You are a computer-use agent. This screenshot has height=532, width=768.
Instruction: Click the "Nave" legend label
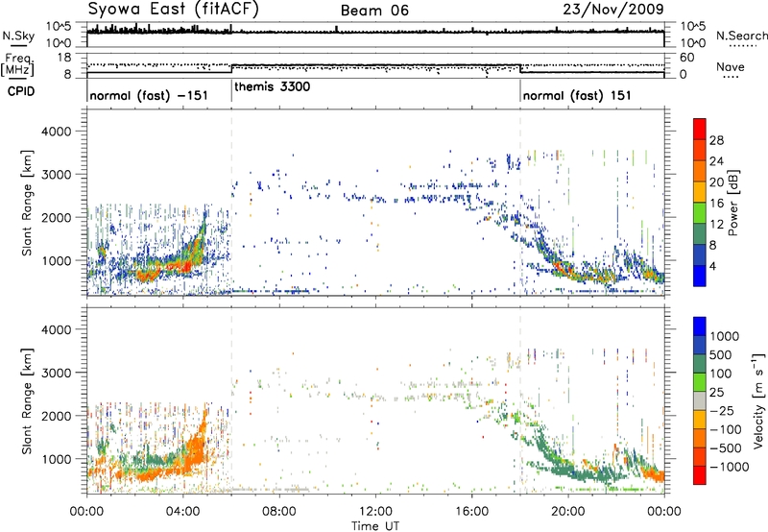point(731,66)
